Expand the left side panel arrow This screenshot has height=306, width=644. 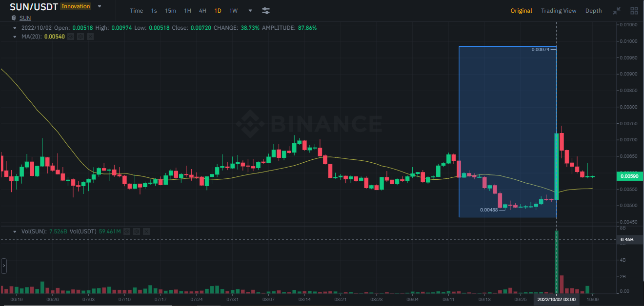pyautogui.click(x=3, y=266)
